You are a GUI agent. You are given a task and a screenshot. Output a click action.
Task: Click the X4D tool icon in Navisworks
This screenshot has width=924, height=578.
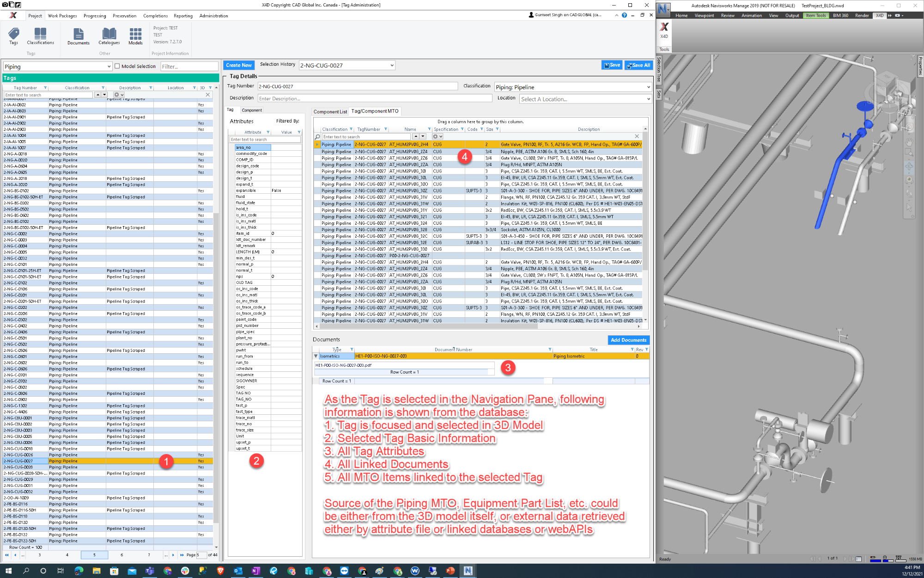coord(664,30)
